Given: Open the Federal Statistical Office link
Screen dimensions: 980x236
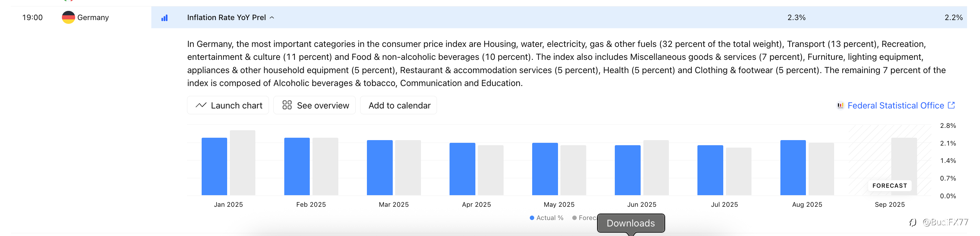Looking at the screenshot, I should [896, 105].
